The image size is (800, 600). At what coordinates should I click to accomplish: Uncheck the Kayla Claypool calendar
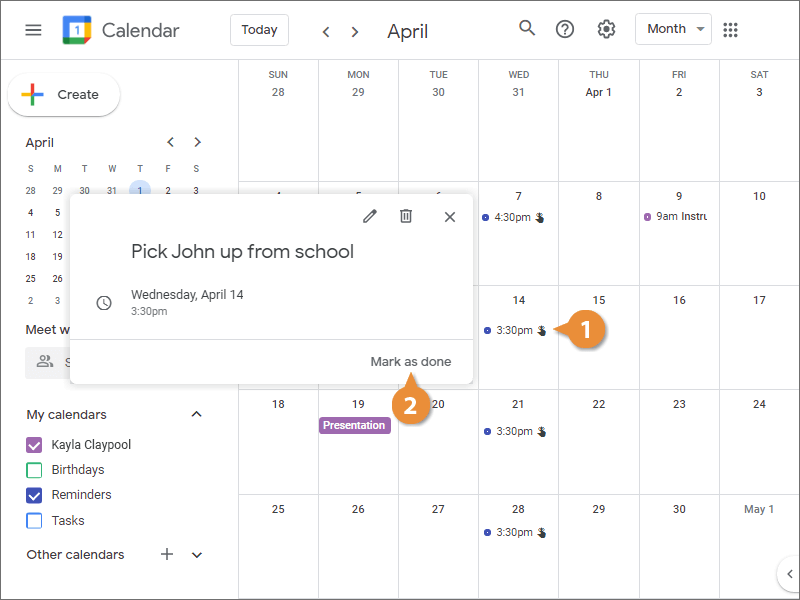coord(34,445)
